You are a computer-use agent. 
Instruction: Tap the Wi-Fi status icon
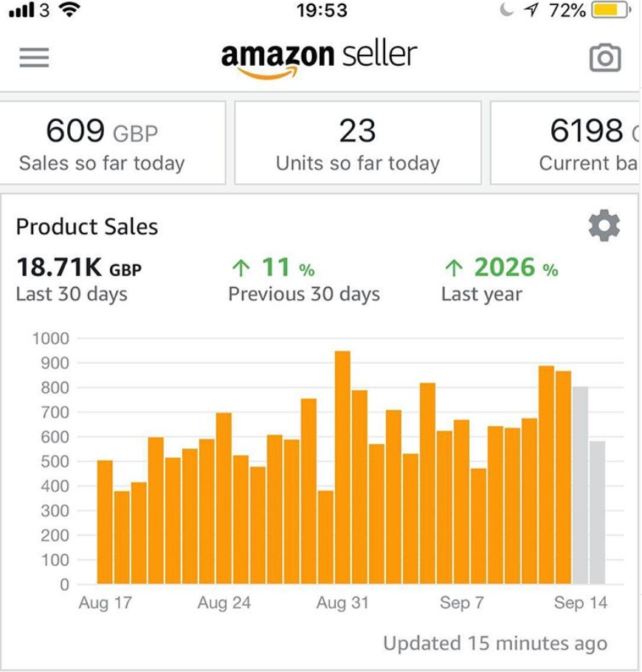pyautogui.click(x=70, y=10)
